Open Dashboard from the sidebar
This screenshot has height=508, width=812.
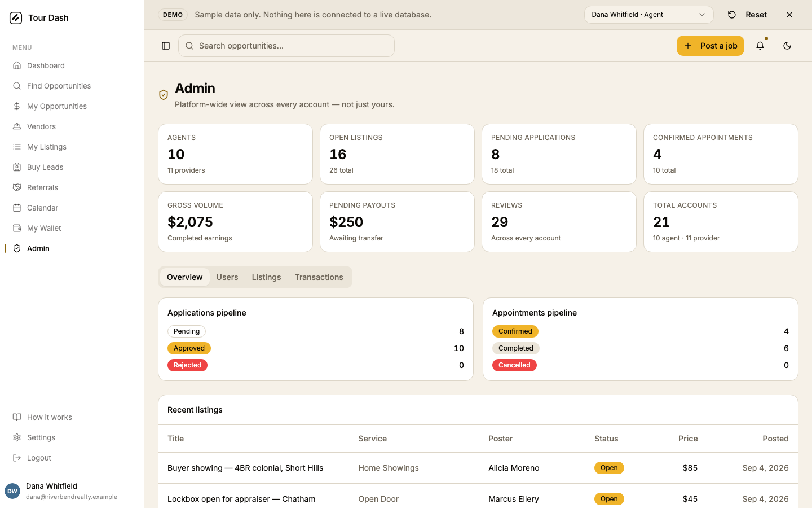click(72, 65)
